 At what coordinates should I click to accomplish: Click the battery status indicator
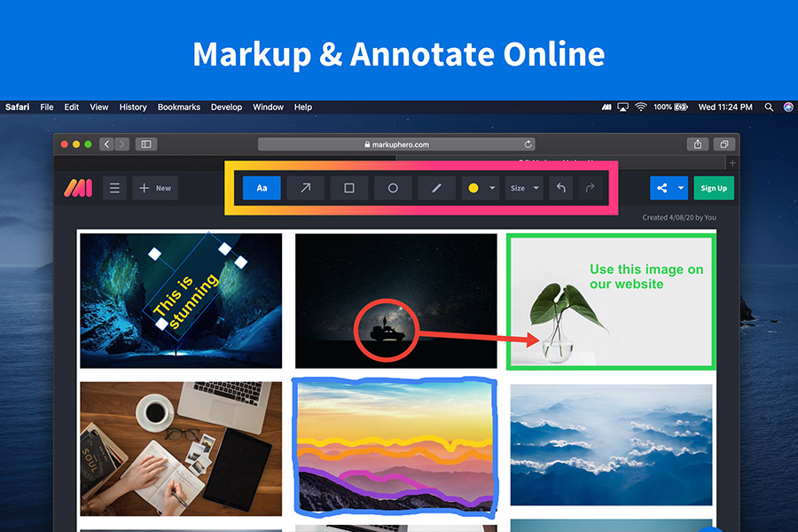pos(670,107)
